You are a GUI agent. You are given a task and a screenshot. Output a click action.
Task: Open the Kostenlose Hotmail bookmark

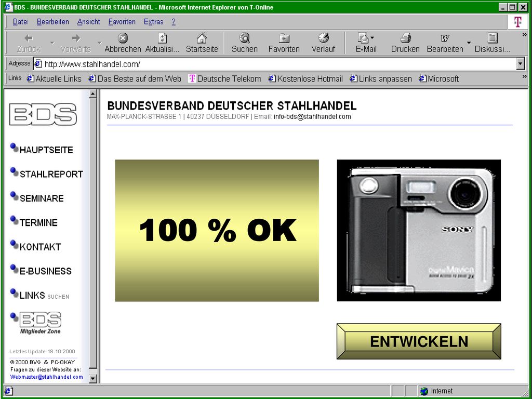[305, 79]
